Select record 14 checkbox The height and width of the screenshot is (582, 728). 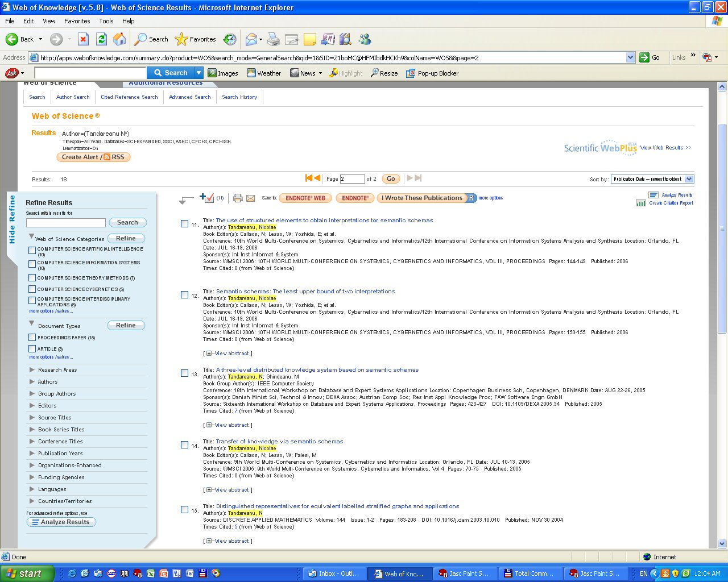(184, 444)
